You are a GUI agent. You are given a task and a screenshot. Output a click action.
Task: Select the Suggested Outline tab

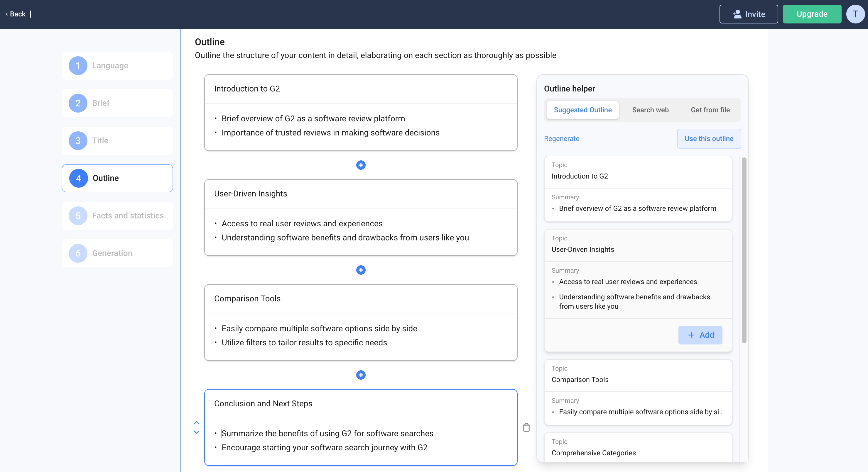582,110
